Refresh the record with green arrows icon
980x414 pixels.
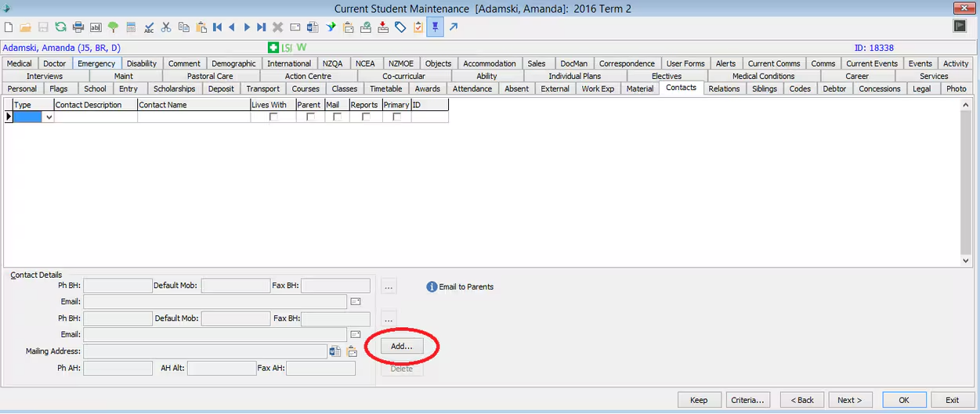click(60, 27)
